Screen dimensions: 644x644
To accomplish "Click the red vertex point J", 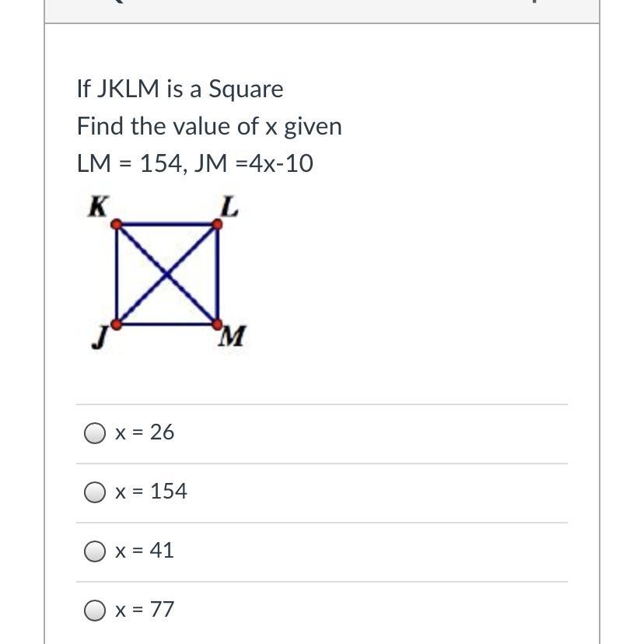I will (117, 324).
